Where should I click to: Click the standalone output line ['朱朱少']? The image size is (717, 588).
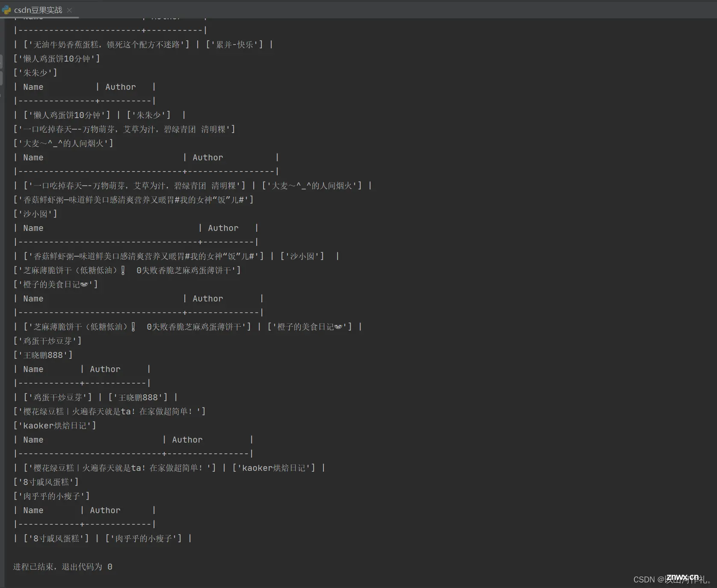click(35, 73)
